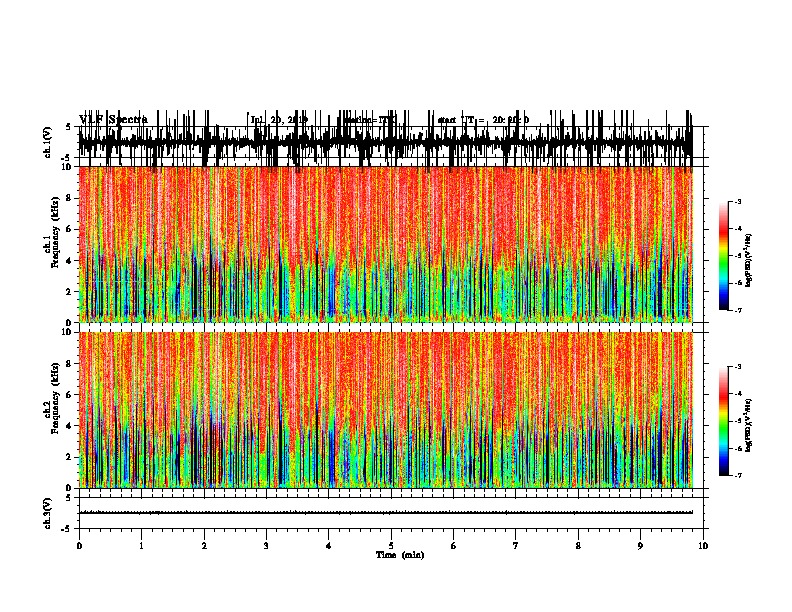Click the "-3" value on ch.2 colorbar
Screen dimensions: 792x612
pos(738,367)
